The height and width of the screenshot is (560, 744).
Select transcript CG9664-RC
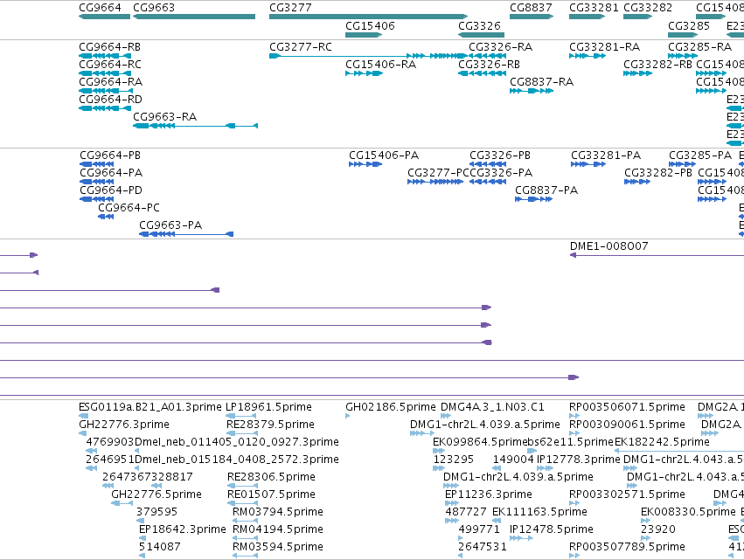[110, 65]
